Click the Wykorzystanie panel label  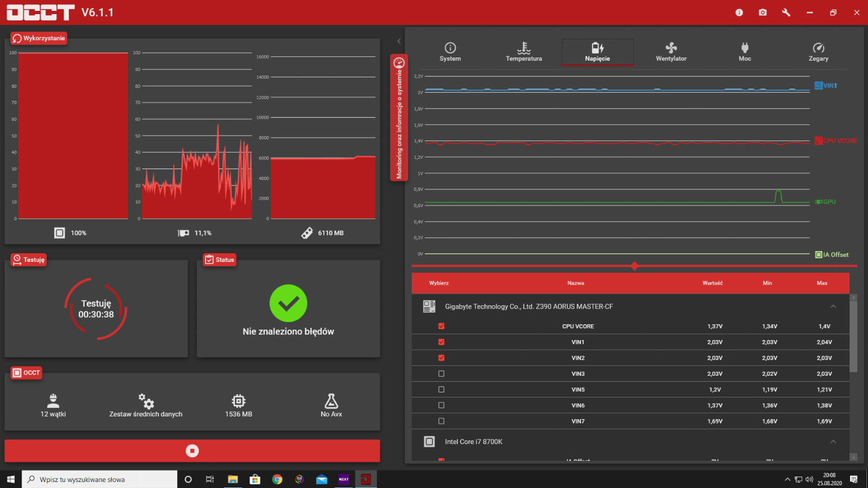(x=39, y=38)
